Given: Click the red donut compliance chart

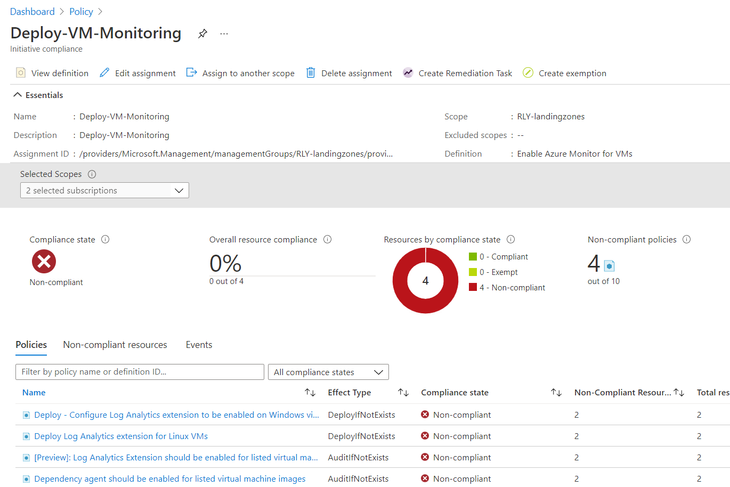Looking at the screenshot, I should pos(425,280).
